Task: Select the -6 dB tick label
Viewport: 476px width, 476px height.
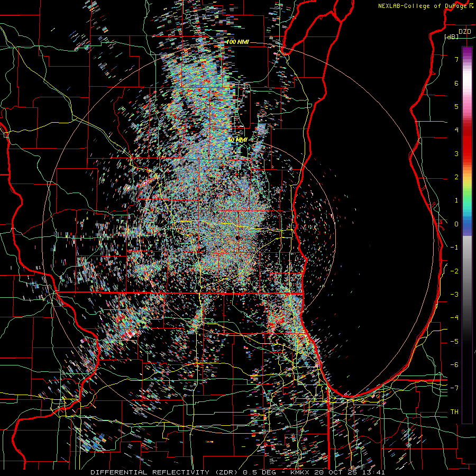Action: [454, 364]
